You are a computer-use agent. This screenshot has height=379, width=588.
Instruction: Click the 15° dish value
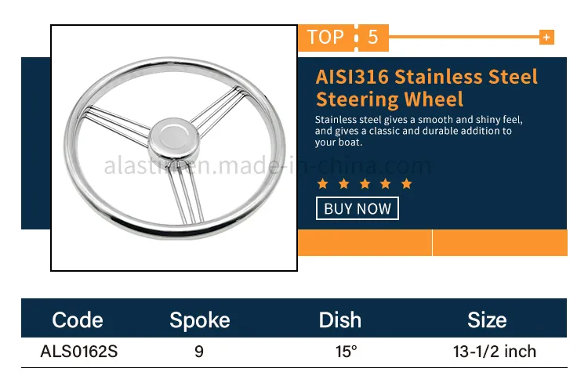click(x=346, y=352)
